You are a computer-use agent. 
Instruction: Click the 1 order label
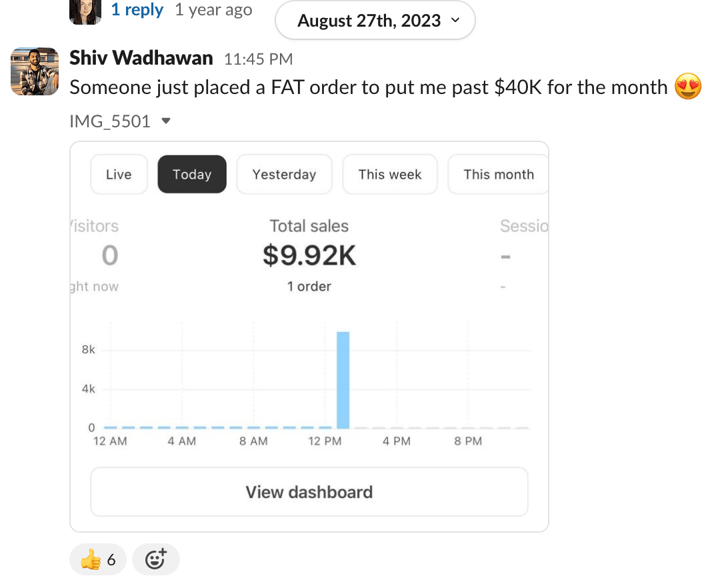[309, 287]
